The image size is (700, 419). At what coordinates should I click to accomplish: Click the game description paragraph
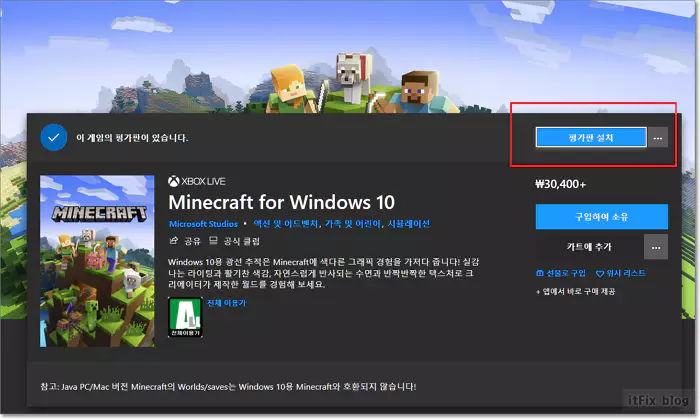pyautogui.click(x=323, y=273)
